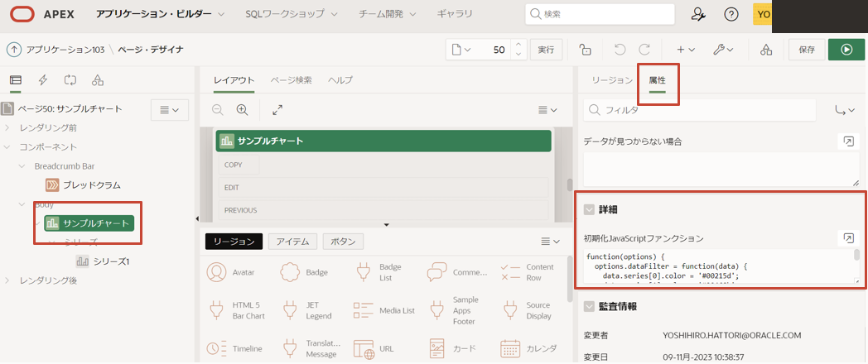Open the help question mark icon
868x364 pixels.
(731, 15)
